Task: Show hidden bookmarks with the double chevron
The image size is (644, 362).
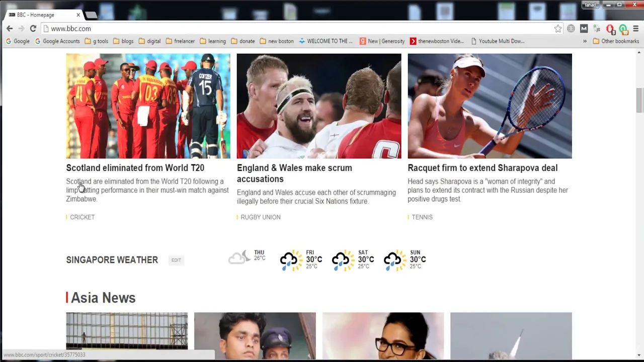Action: pos(585,41)
